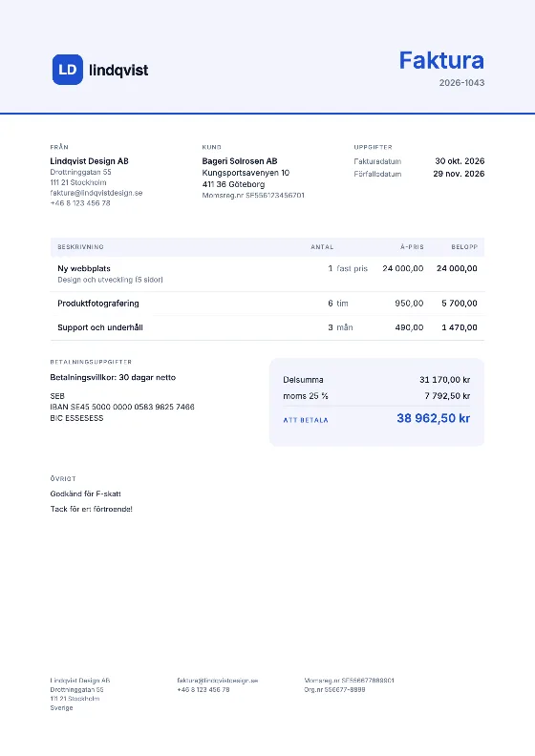535x756 pixels.
Task: Click Belopp 24 000,00 in Ny webbplats row
Action: (457, 268)
